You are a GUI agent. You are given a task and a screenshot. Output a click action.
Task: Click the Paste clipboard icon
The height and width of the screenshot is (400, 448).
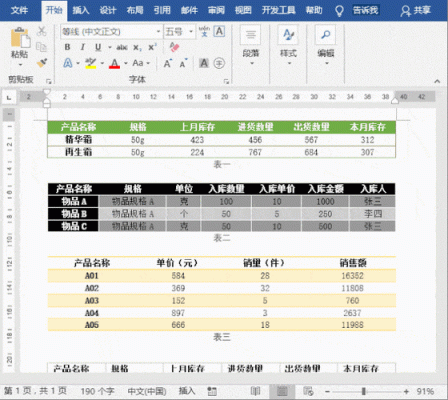coord(20,38)
